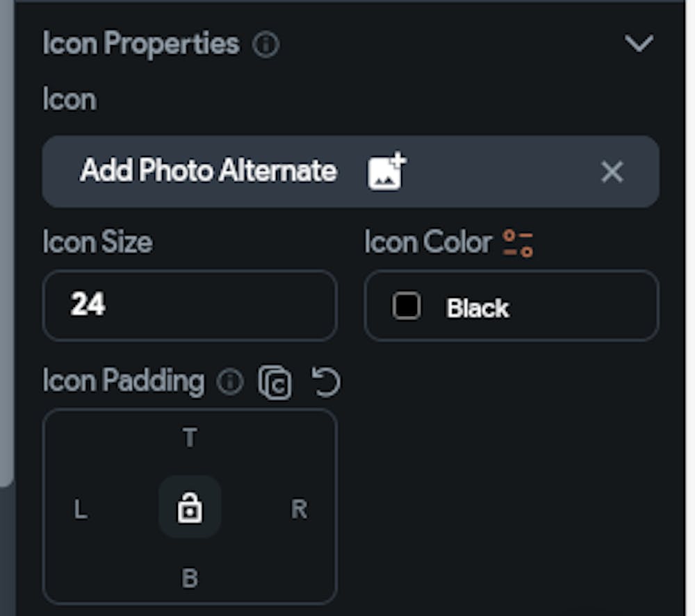Open Icon Color variable settings icon
Image resolution: width=695 pixels, height=616 pixels.
518,243
